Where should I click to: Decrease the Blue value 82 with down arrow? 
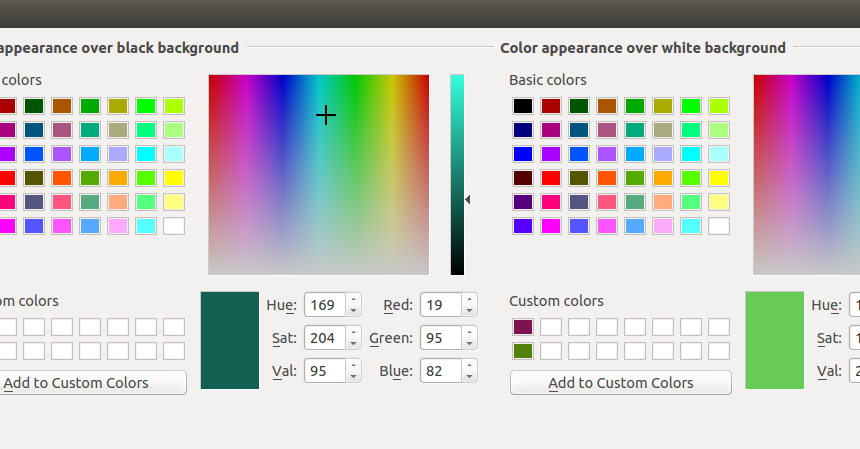pos(469,377)
